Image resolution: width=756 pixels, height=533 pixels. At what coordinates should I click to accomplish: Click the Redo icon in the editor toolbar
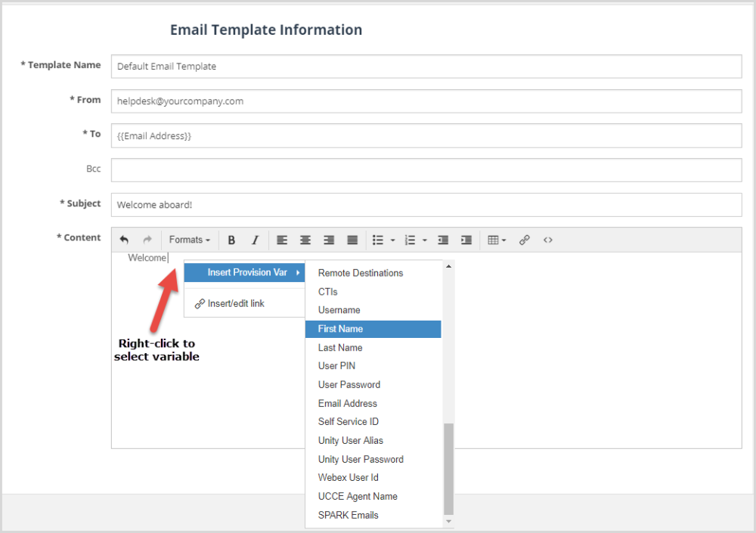click(x=147, y=240)
